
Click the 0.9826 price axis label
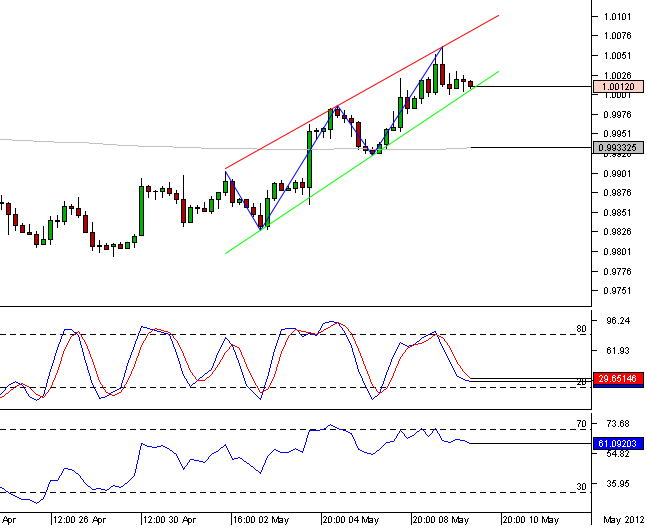(x=617, y=232)
